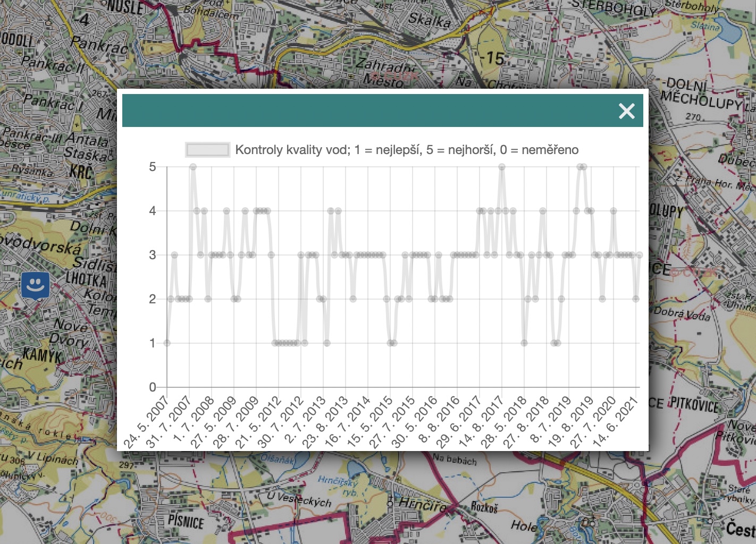The width and height of the screenshot is (756, 544).
Task: Click the x-axis label '27. 7. 2015'
Action: (x=391, y=422)
